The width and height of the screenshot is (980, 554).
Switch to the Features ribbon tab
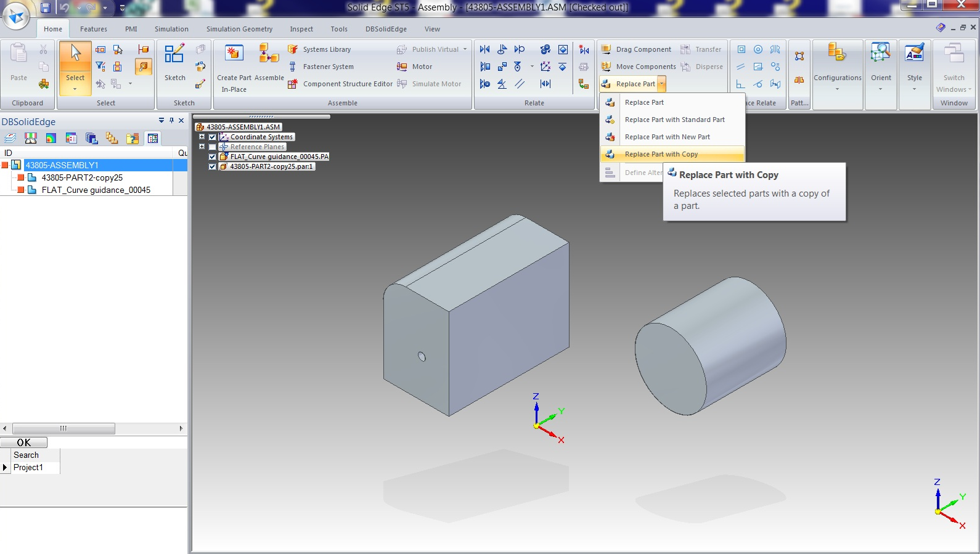(x=93, y=29)
